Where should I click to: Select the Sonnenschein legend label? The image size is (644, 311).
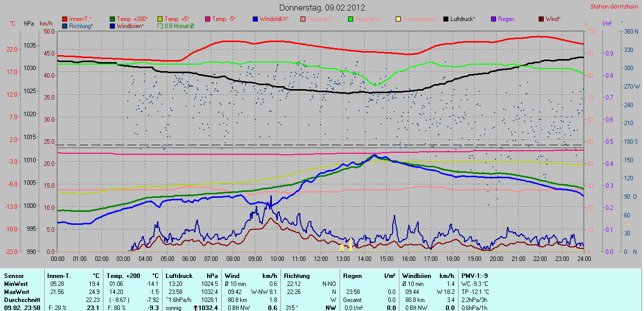coord(420,19)
